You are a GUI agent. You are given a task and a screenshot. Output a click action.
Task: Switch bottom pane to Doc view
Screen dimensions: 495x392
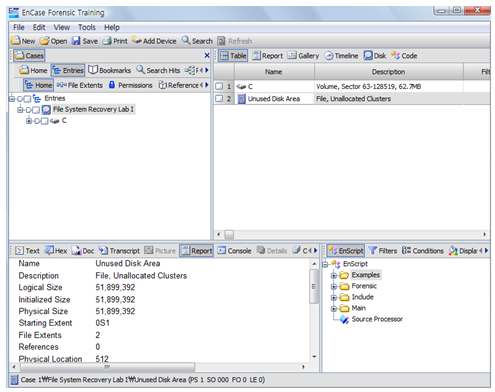83,251
